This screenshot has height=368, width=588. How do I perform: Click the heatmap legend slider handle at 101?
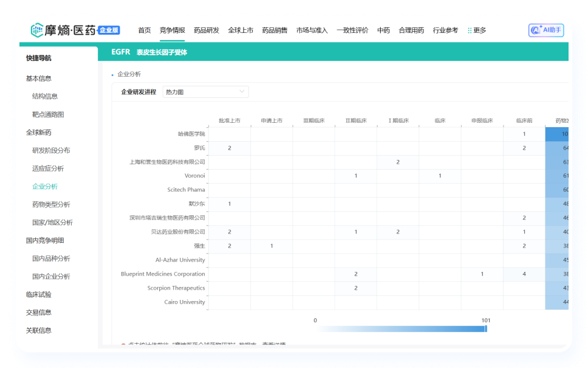(x=486, y=329)
